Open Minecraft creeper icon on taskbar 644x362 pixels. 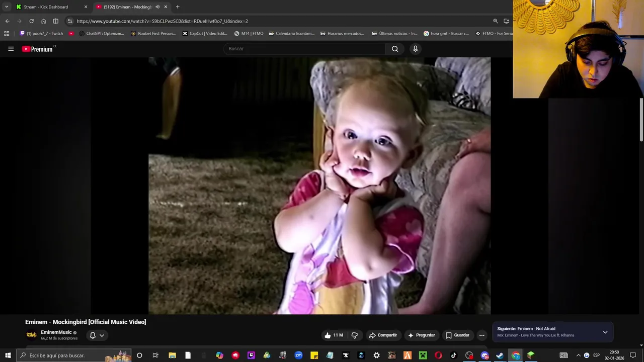[x=423, y=355]
